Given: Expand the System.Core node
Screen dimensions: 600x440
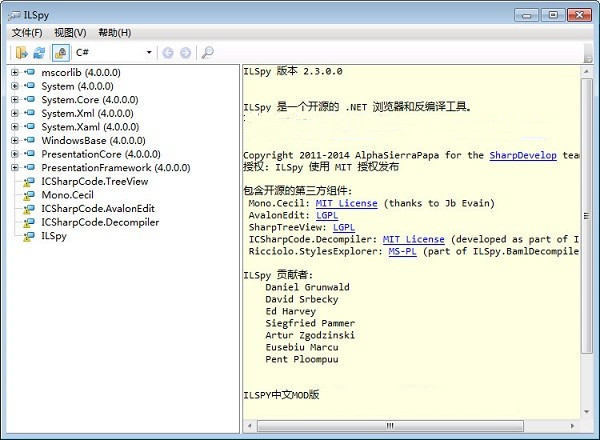Looking at the screenshot, I should [x=15, y=99].
